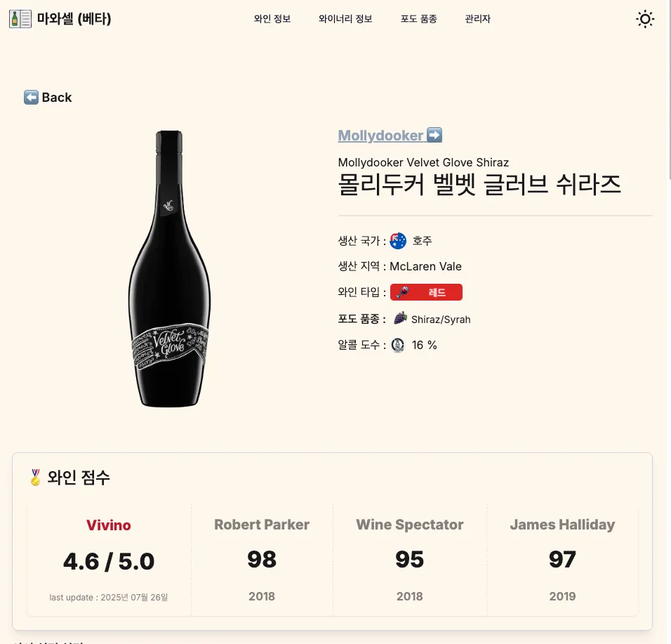Image resolution: width=671 pixels, height=644 pixels.
Task: Open the Mollydooker winery link
Action: click(x=380, y=135)
